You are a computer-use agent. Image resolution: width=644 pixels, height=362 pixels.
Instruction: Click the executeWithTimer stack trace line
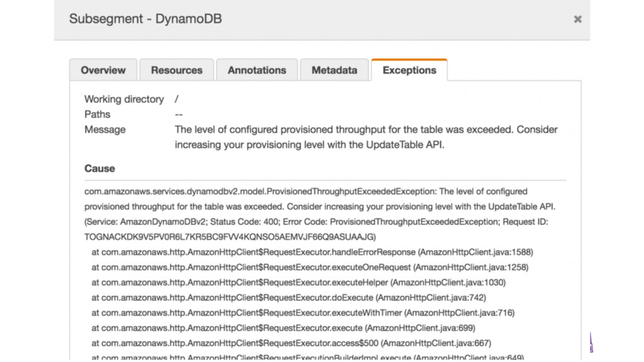303,312
